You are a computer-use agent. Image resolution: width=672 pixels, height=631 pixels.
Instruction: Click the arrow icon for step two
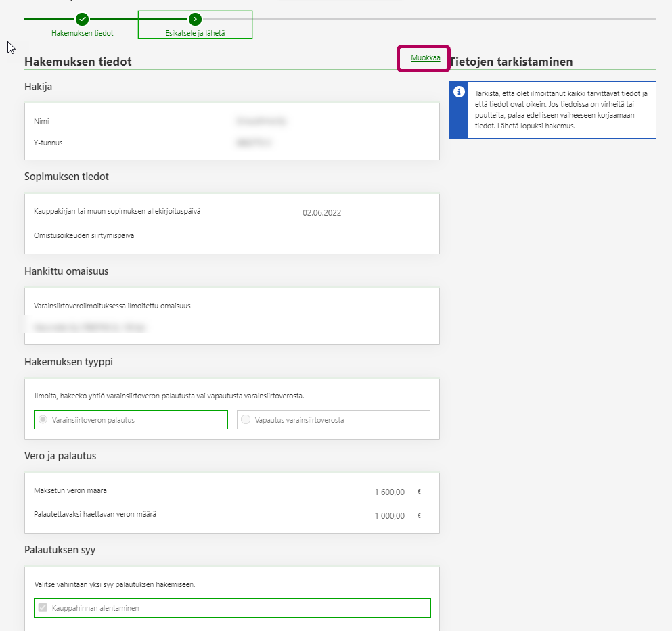195,19
